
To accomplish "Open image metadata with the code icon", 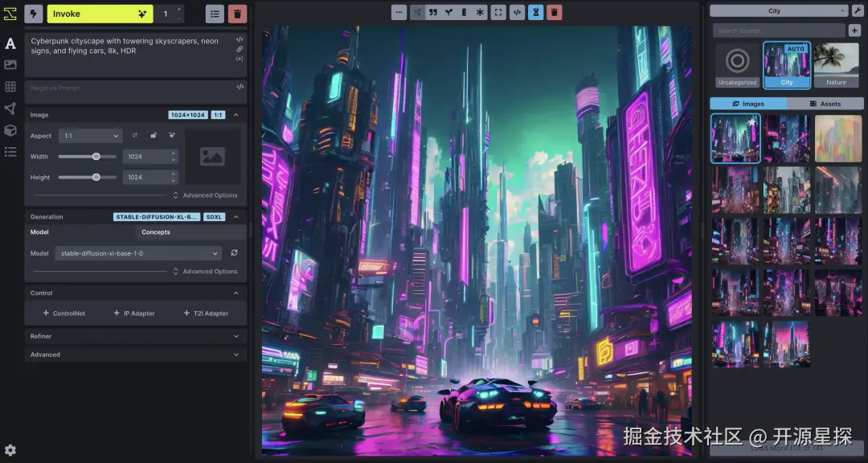I will point(516,12).
